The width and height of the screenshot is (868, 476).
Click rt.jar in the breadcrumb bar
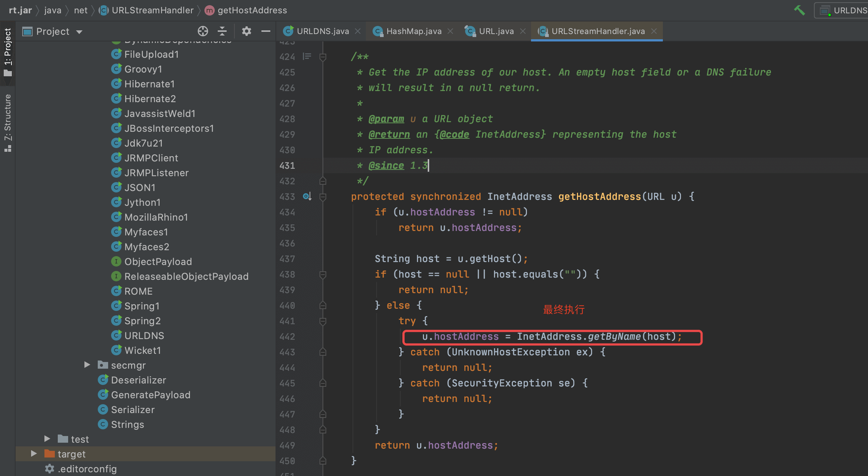coord(20,10)
